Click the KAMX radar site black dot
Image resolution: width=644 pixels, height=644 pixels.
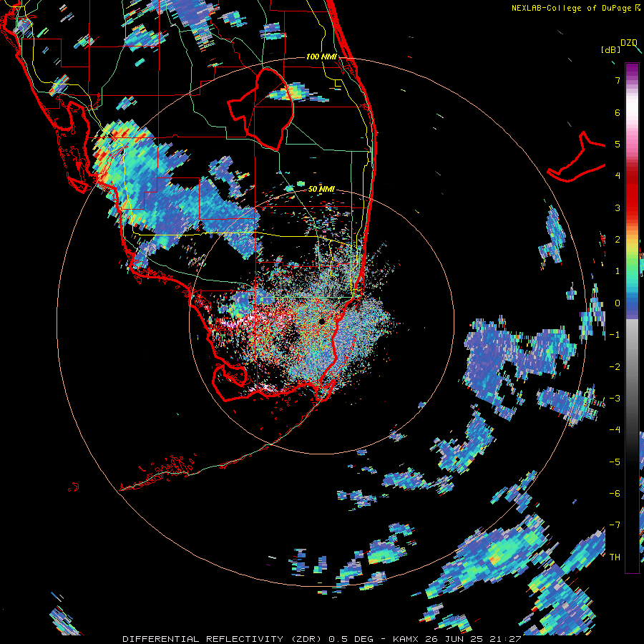click(321, 321)
